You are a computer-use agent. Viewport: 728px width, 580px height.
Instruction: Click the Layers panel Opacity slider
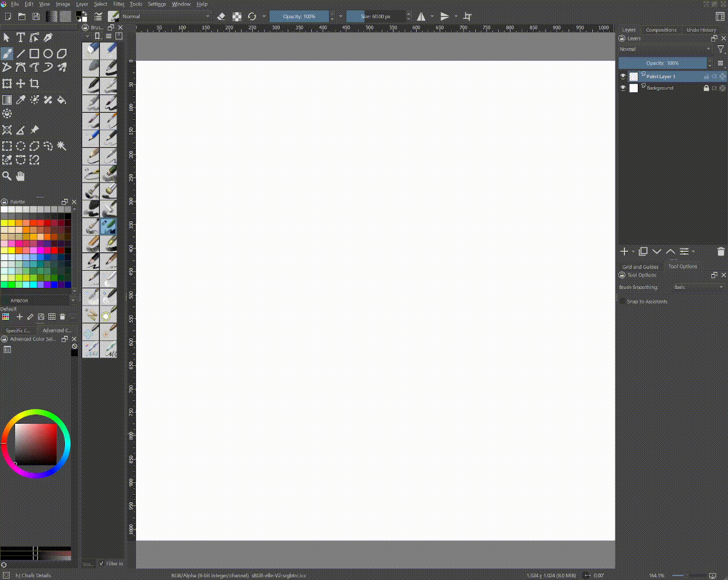[x=662, y=63]
